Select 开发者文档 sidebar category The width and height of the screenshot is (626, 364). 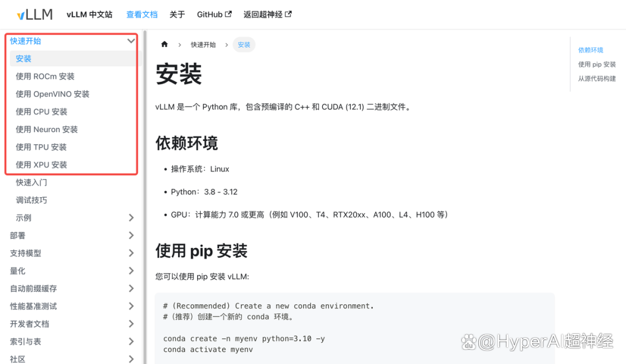(30, 323)
